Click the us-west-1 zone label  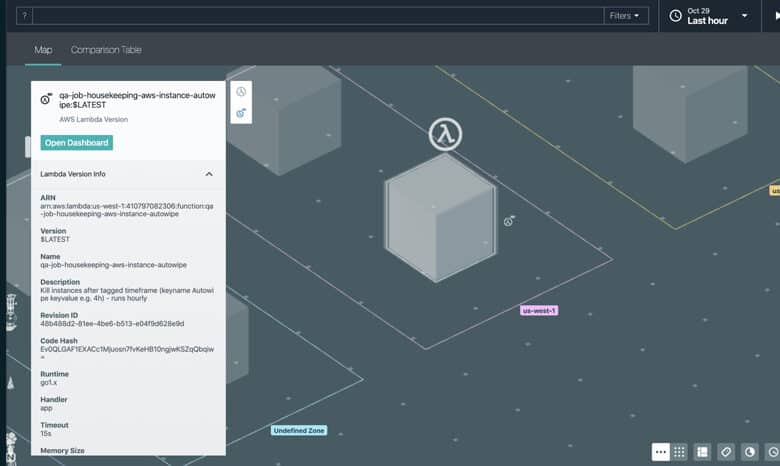pyautogui.click(x=539, y=311)
